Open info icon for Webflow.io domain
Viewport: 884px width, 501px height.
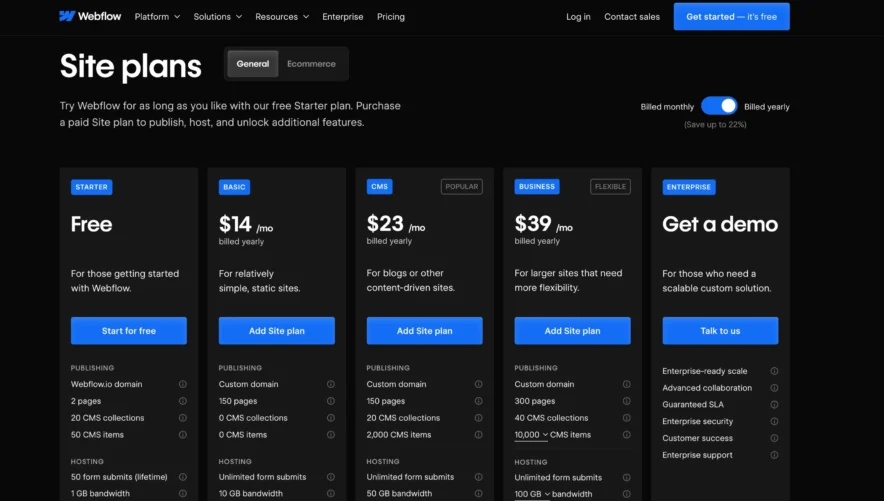coord(183,384)
